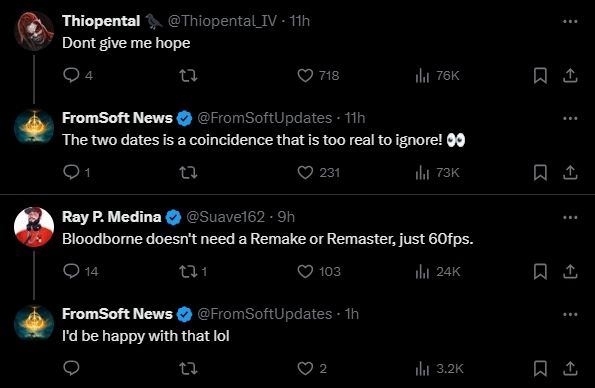View analytics showing 76K views
This screenshot has height=388, width=595.
(x=438, y=76)
